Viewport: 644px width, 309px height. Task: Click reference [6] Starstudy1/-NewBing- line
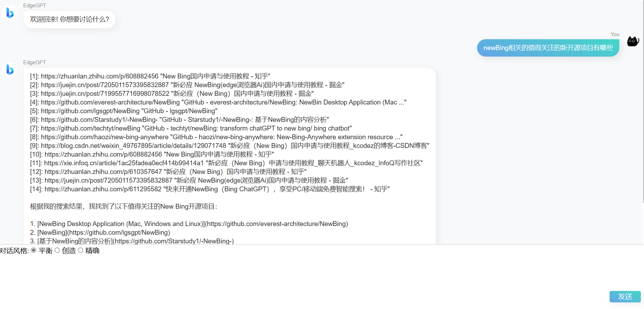(x=179, y=119)
